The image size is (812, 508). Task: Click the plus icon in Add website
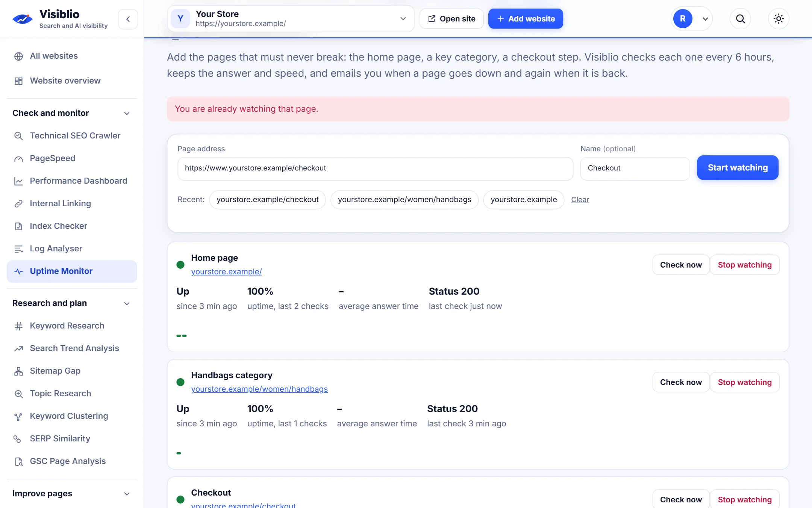(x=501, y=19)
